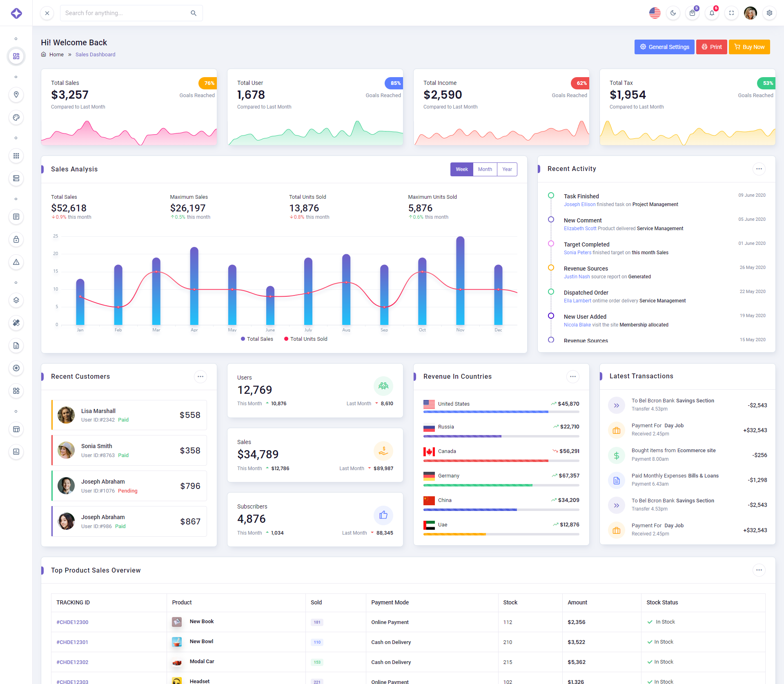Toggle fullscreen mode icon
The image size is (784, 684).
(731, 13)
